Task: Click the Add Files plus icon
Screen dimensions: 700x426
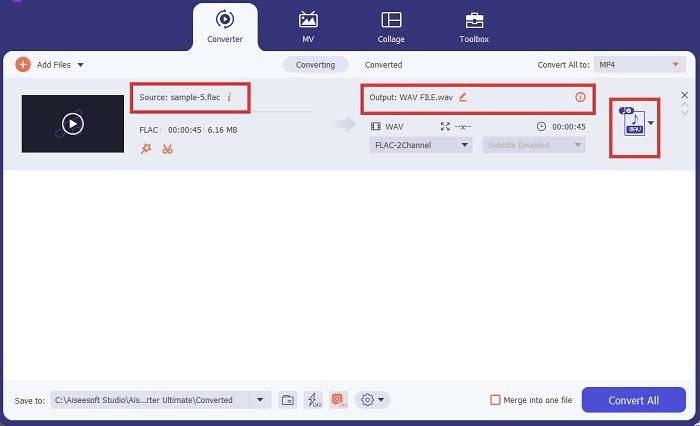Action: point(23,65)
